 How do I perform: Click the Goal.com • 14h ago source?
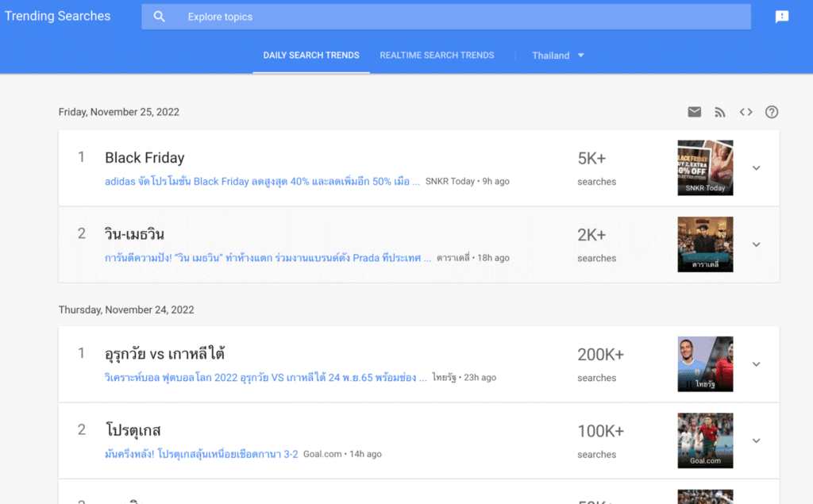342,454
